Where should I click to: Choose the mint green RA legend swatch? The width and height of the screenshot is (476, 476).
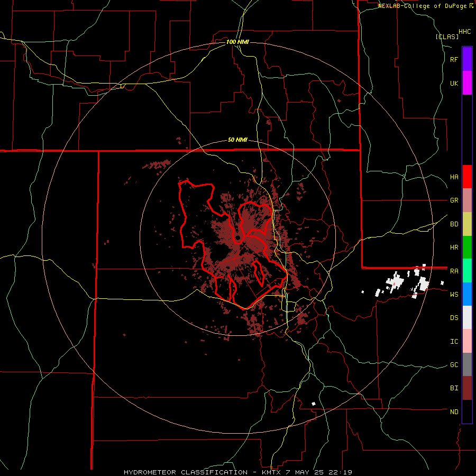(x=467, y=271)
